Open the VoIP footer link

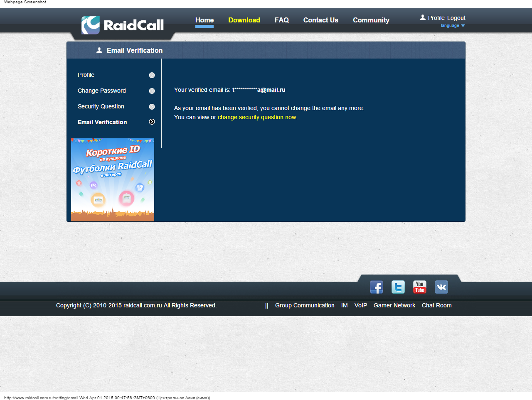pos(361,305)
